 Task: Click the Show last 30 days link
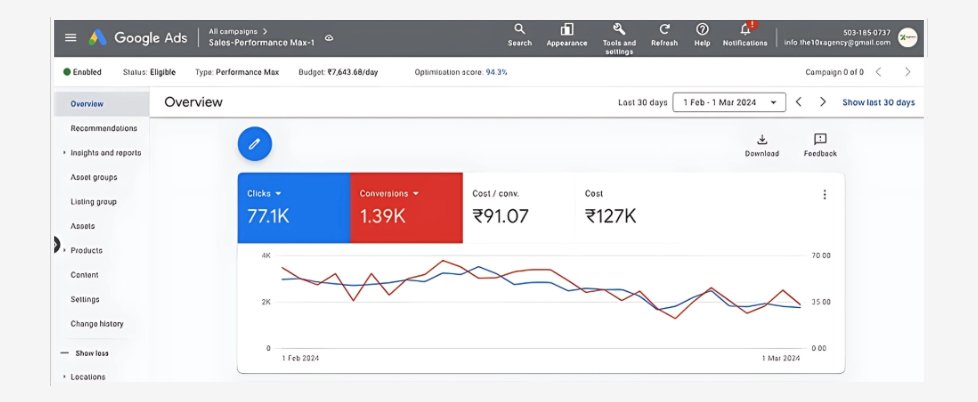[x=878, y=102]
